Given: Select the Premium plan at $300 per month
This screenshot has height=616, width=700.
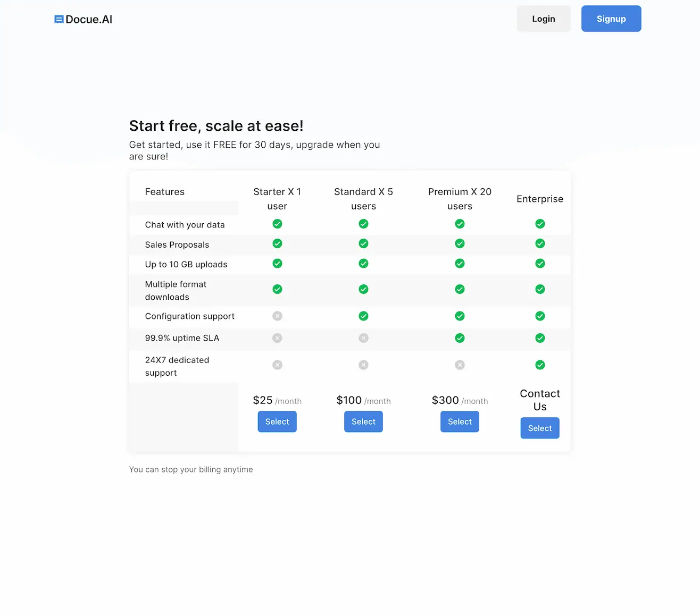Looking at the screenshot, I should click(x=460, y=421).
